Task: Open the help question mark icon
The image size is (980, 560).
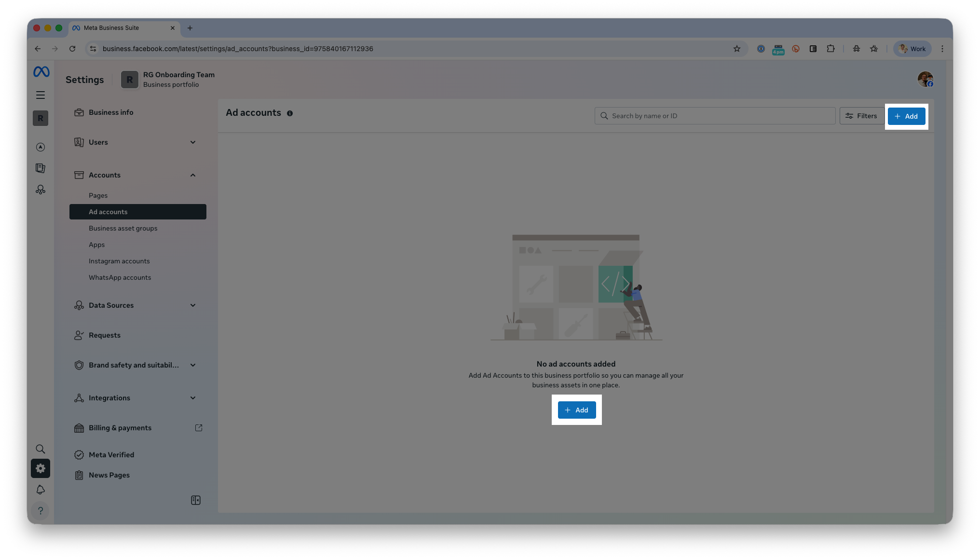Action: pyautogui.click(x=41, y=511)
